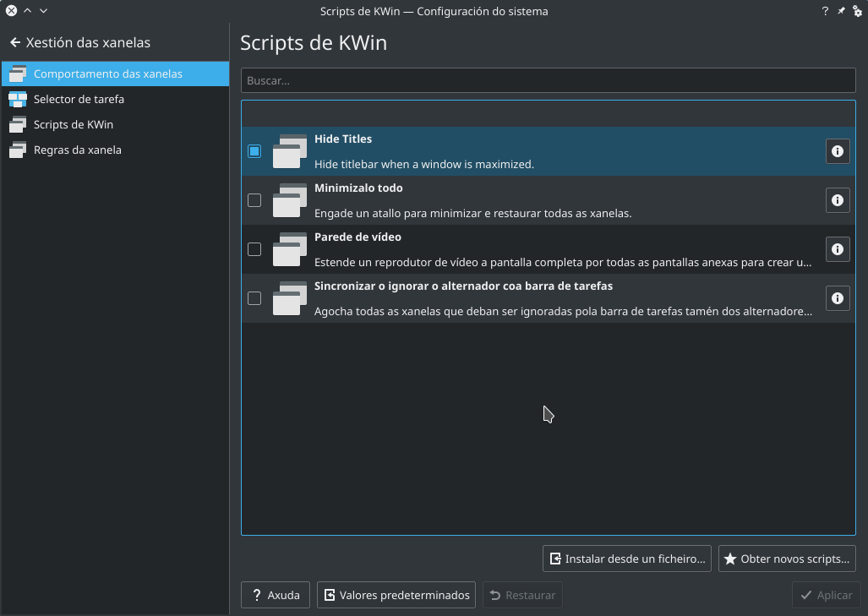Screen dimensions: 868x616
Task: Select the Minimizalo todo title text
Action: [x=358, y=188]
